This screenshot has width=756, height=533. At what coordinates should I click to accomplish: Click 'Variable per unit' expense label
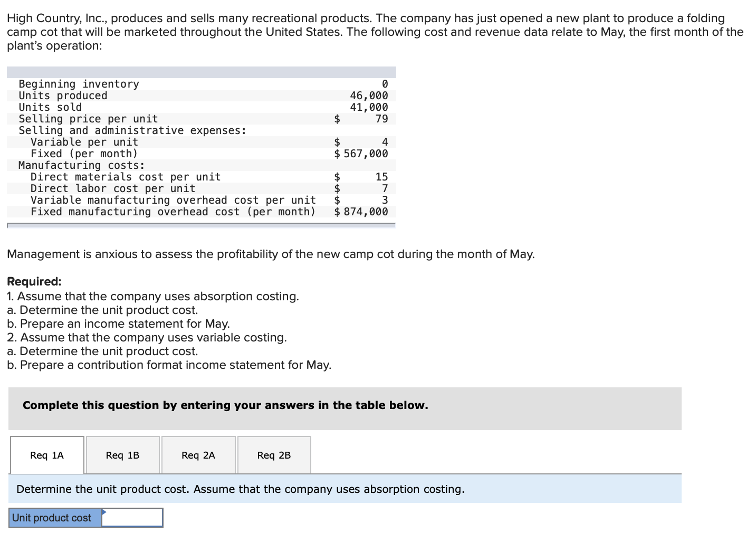point(84,142)
